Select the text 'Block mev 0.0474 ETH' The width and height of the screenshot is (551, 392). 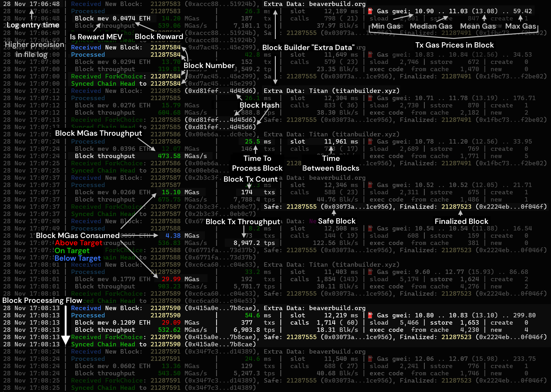coord(112,18)
